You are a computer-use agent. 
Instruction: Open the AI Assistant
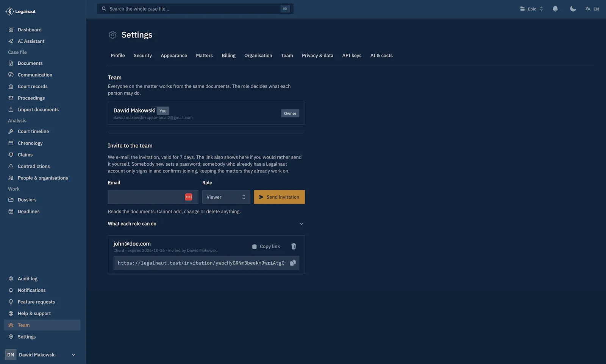(x=42, y=41)
